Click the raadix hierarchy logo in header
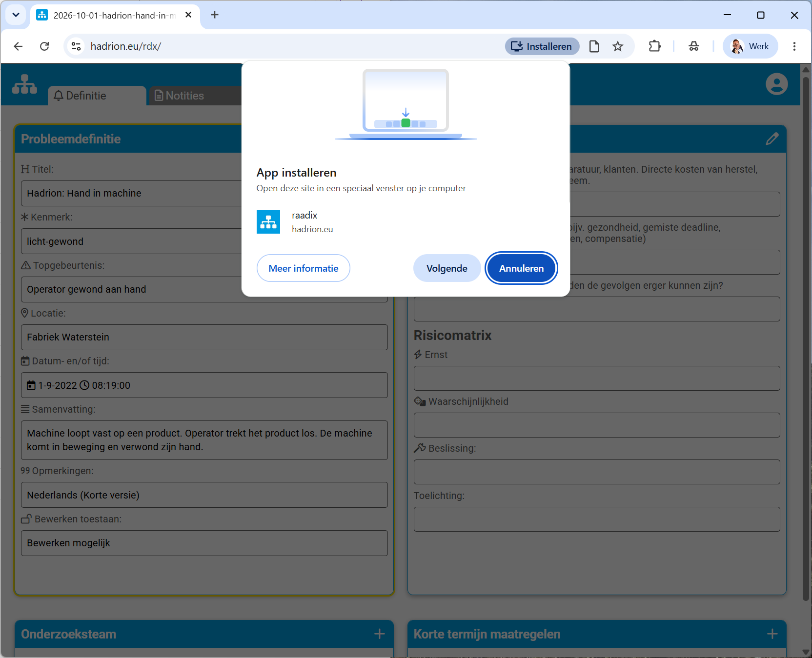Screen dimensions: 812x658 pos(24,84)
